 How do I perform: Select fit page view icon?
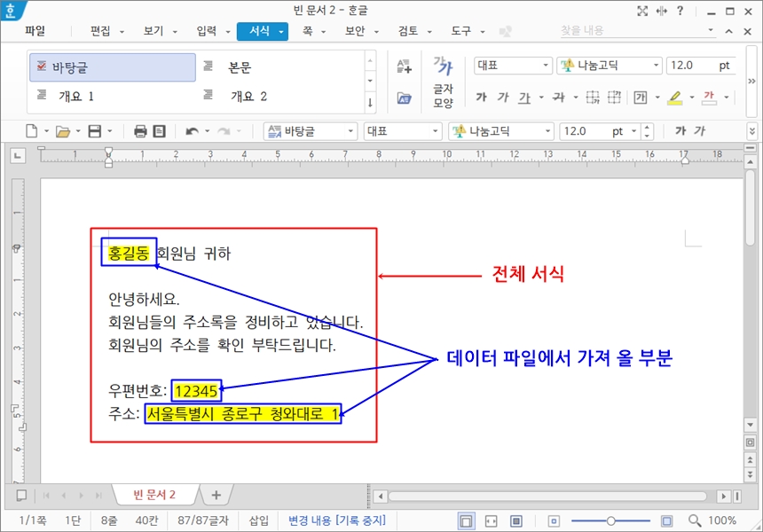pyautogui.click(x=516, y=521)
